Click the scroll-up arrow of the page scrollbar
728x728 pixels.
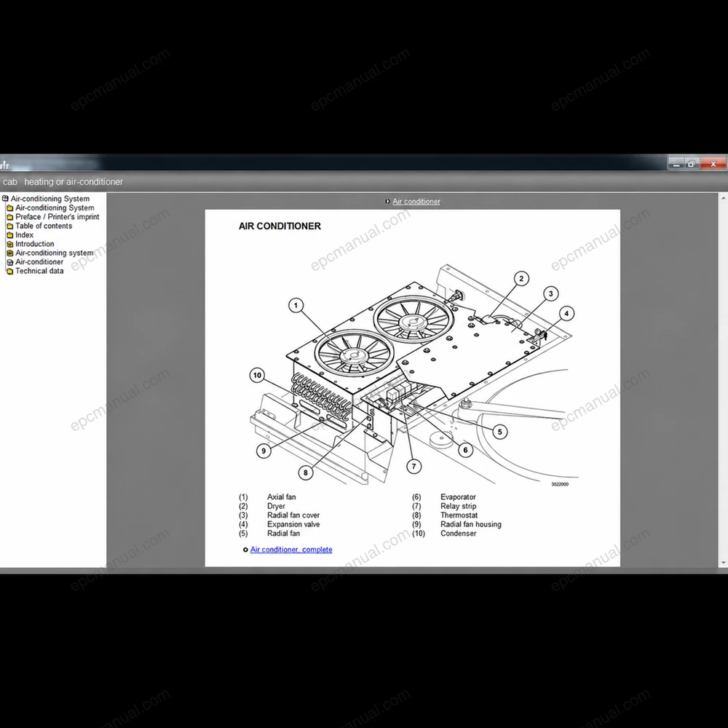pyautogui.click(x=724, y=198)
